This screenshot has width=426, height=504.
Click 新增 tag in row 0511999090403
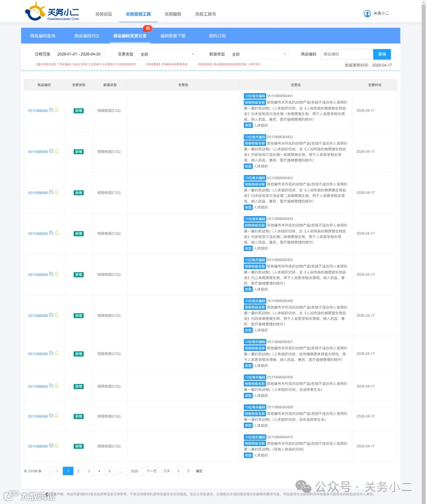click(78, 193)
